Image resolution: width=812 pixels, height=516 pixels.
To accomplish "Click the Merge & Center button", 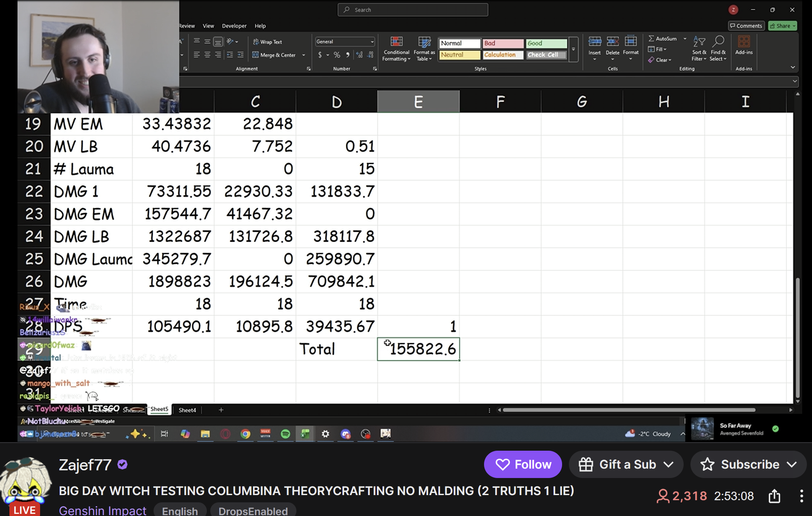I will 274,55.
